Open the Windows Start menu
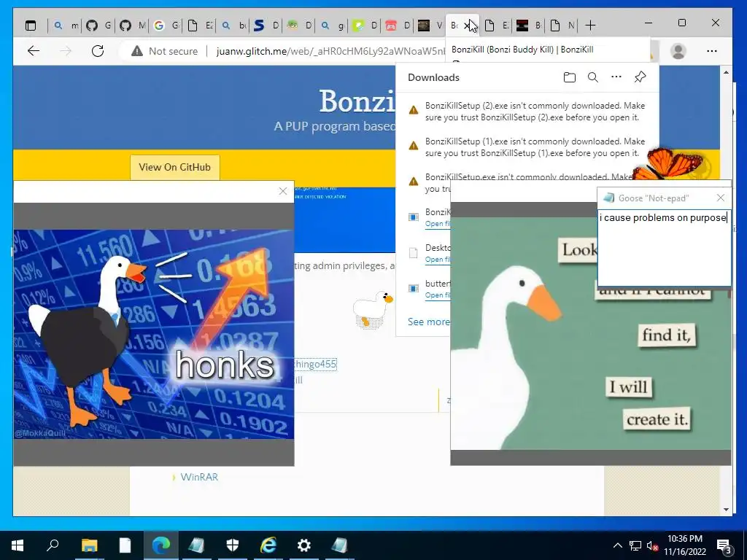Viewport: 747px width, 560px height. click(x=18, y=545)
